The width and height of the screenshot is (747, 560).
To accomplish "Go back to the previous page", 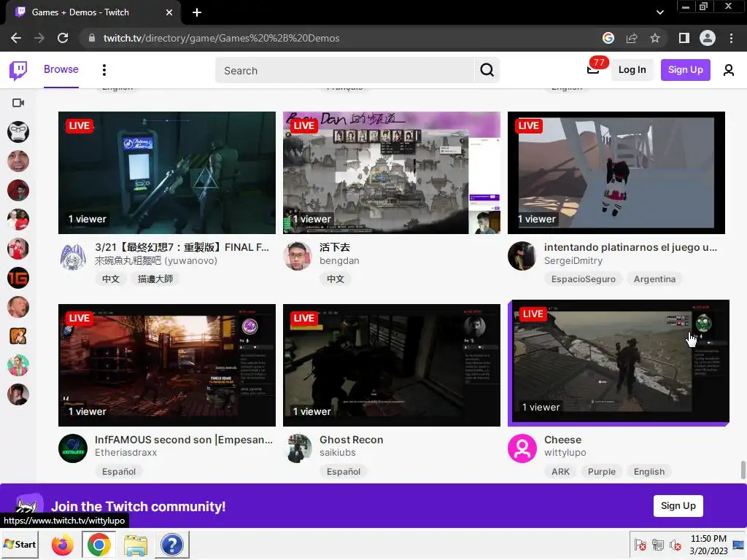I will [16, 38].
